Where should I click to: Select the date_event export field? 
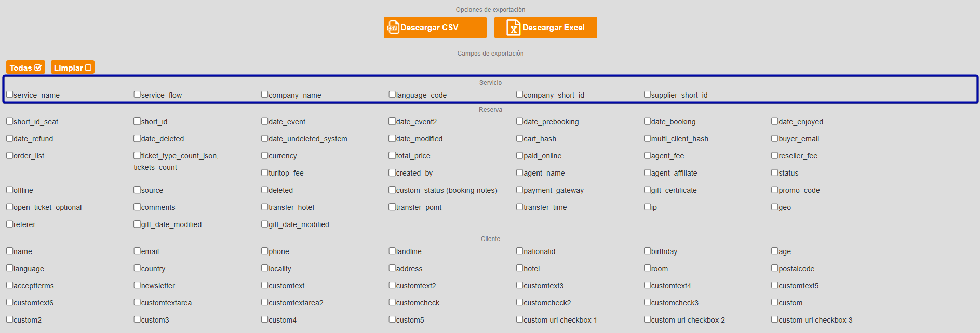click(x=265, y=121)
